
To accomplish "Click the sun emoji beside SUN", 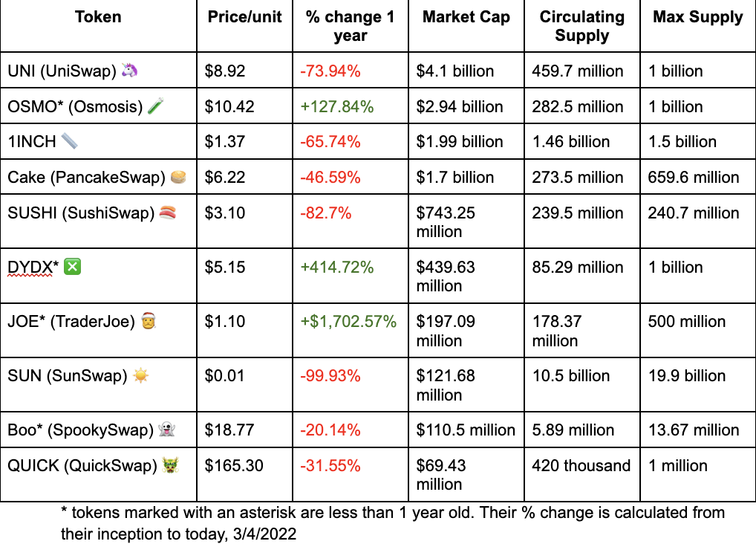I will [140, 375].
